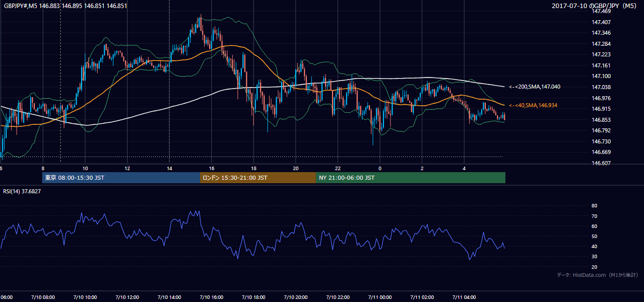This screenshot has height=302, width=644.
Task: Click the 147.100 price axis label
Action: (601, 76)
